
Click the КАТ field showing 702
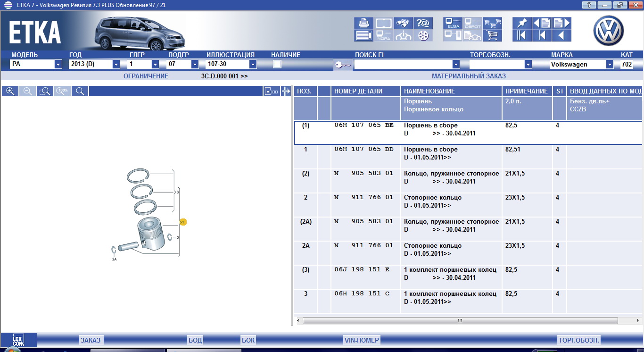click(x=627, y=64)
